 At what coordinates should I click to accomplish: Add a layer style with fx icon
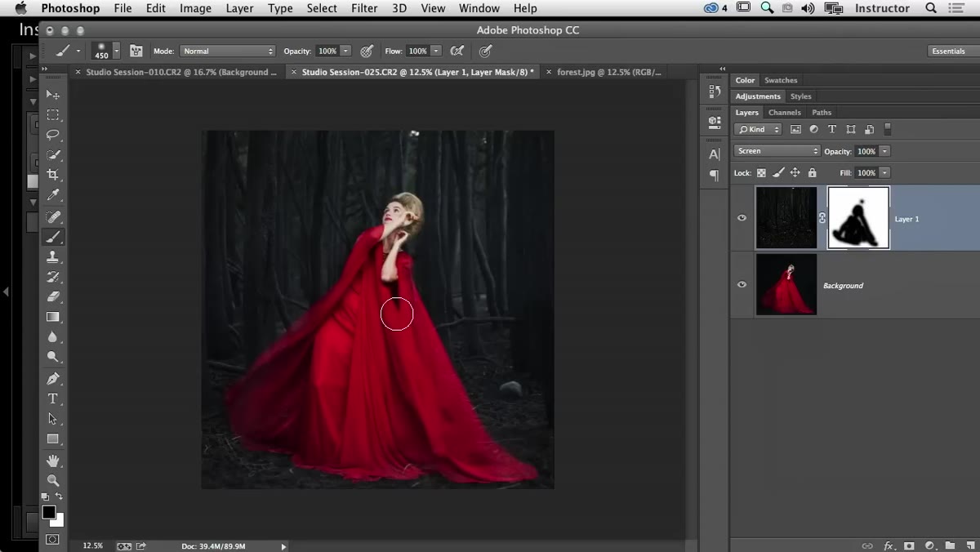point(888,545)
